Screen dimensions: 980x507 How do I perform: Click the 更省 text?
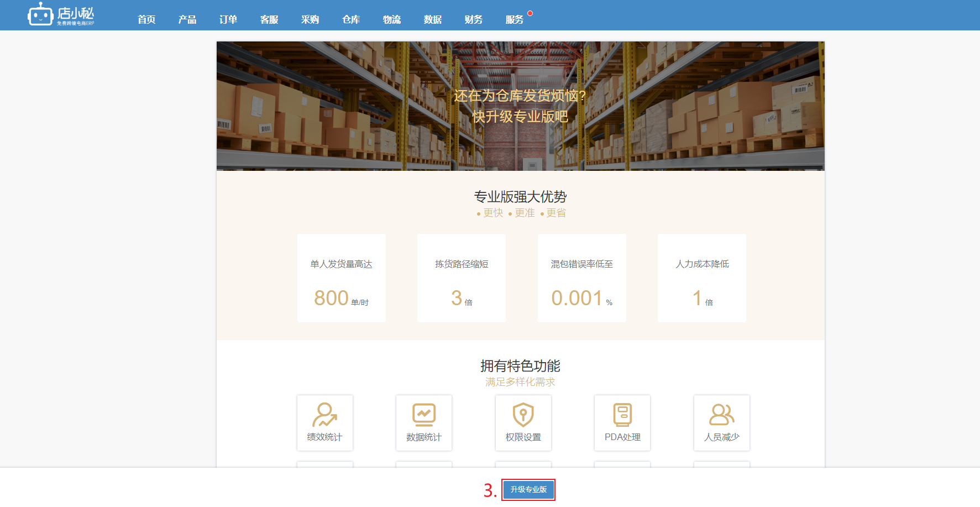[x=557, y=213]
